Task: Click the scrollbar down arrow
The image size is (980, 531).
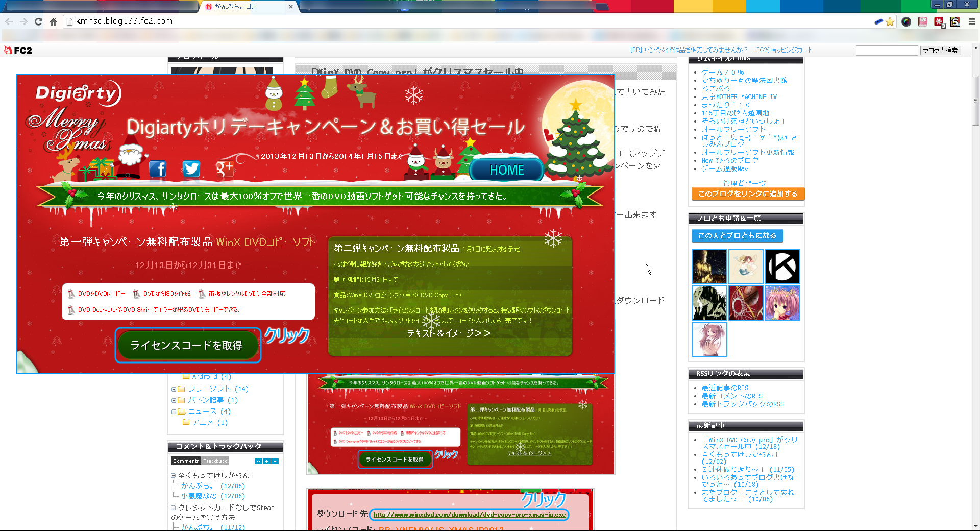Action: click(x=975, y=526)
